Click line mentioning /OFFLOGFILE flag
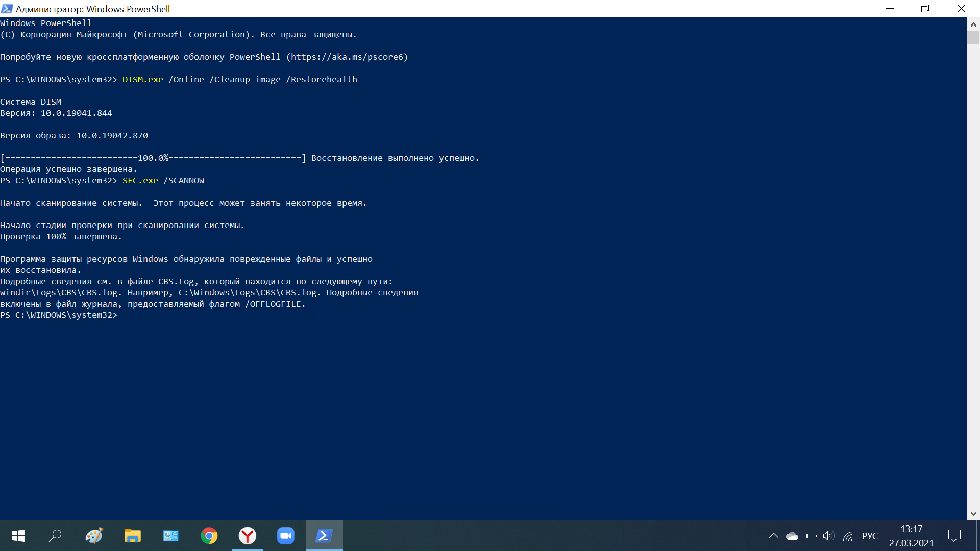 (153, 304)
